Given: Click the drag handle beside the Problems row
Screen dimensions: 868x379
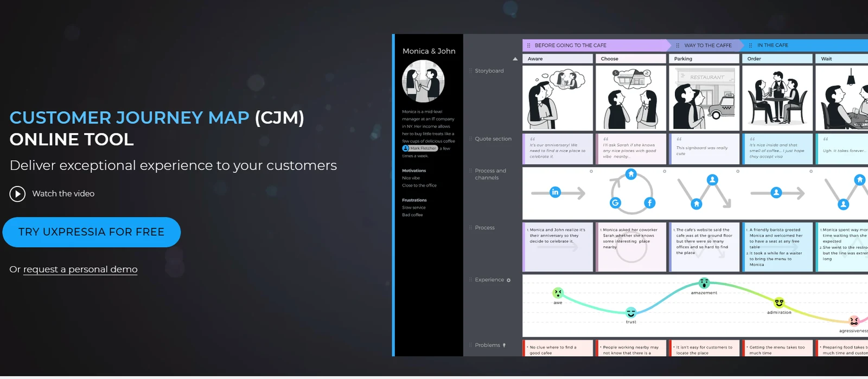Looking at the screenshot, I should (x=470, y=345).
